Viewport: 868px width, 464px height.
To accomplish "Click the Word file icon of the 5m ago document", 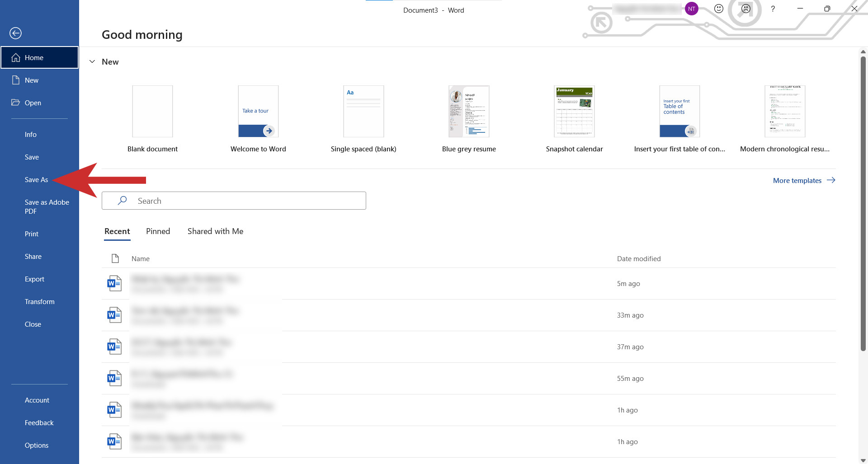I will (114, 284).
